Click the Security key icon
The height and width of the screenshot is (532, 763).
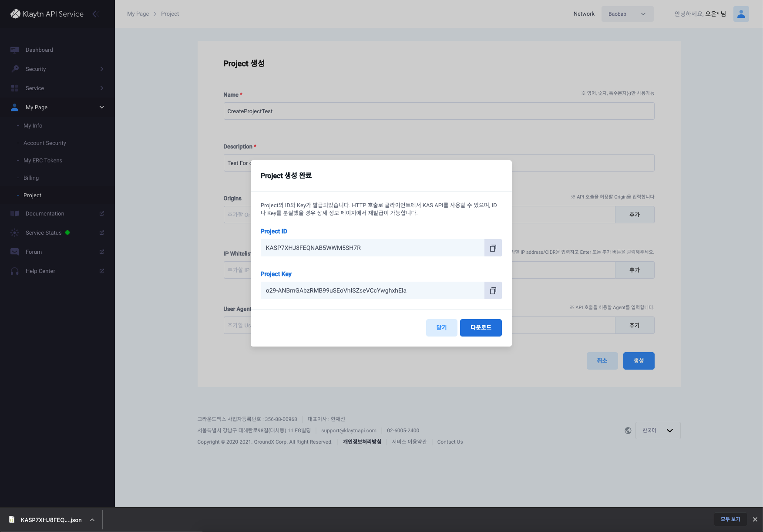pyautogui.click(x=15, y=69)
